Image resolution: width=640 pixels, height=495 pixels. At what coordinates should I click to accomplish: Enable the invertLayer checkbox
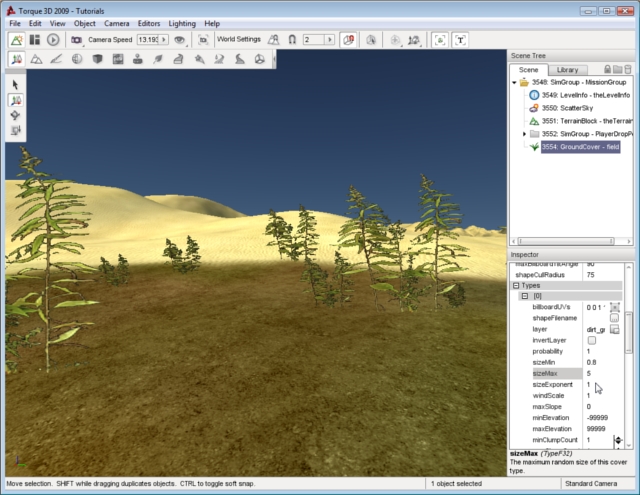[591, 340]
